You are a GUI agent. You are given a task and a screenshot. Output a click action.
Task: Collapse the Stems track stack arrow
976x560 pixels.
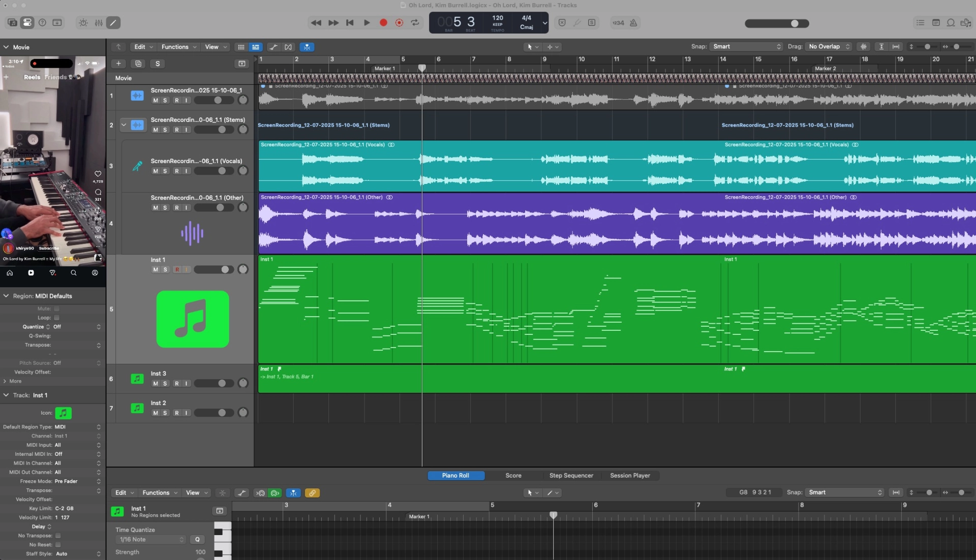(x=124, y=125)
